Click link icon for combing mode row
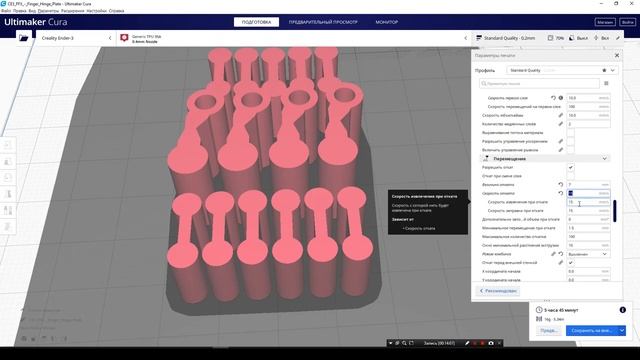 [553, 254]
